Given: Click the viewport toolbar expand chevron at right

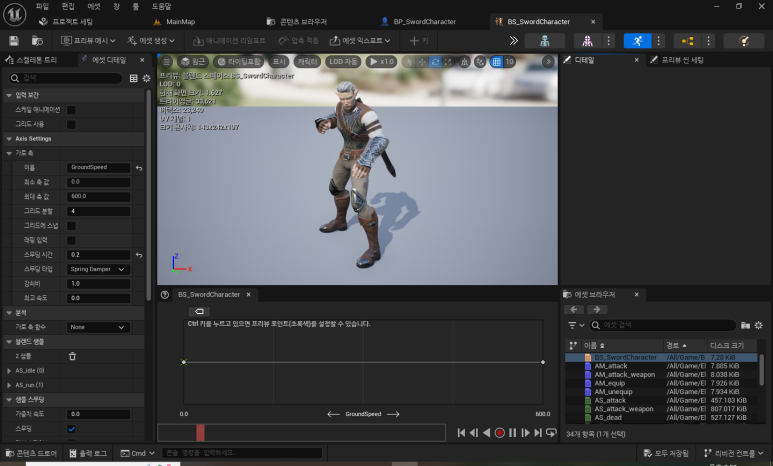Looking at the screenshot, I should click(x=548, y=62).
